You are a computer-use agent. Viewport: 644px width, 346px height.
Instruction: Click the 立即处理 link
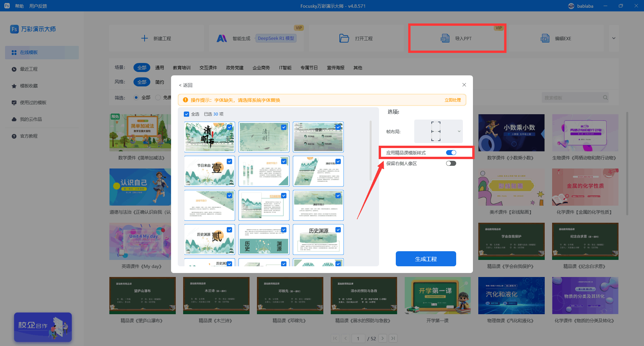452,100
